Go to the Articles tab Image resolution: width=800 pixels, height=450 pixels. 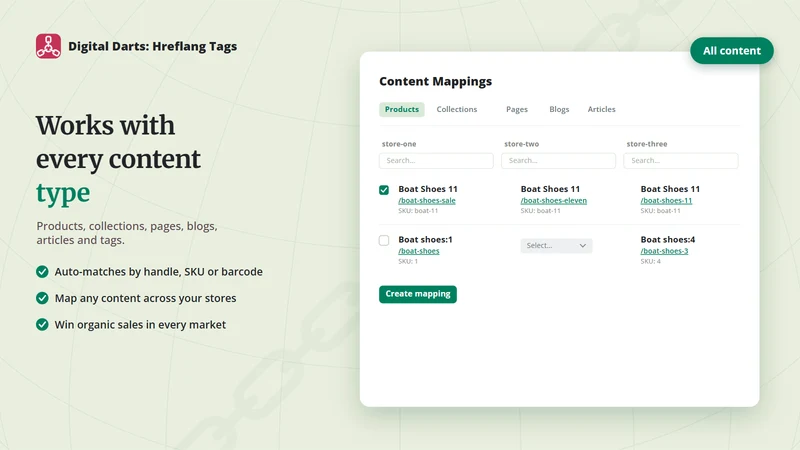tap(602, 109)
